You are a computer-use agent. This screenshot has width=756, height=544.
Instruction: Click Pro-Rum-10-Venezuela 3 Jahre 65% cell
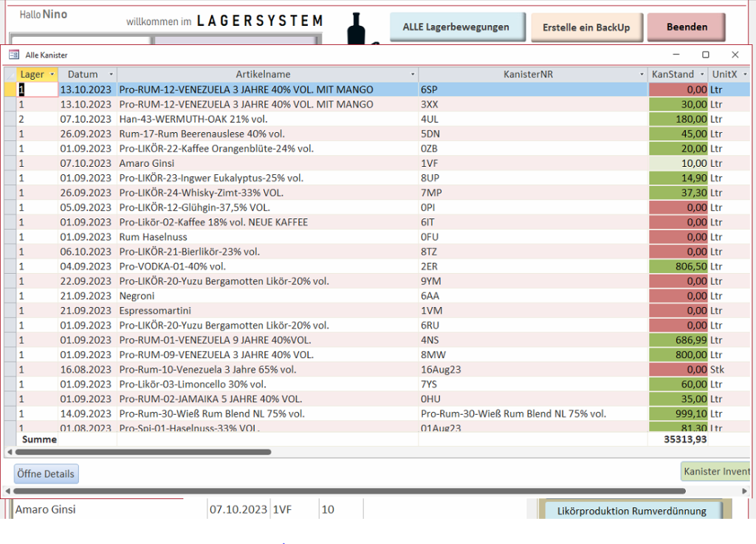click(267, 370)
